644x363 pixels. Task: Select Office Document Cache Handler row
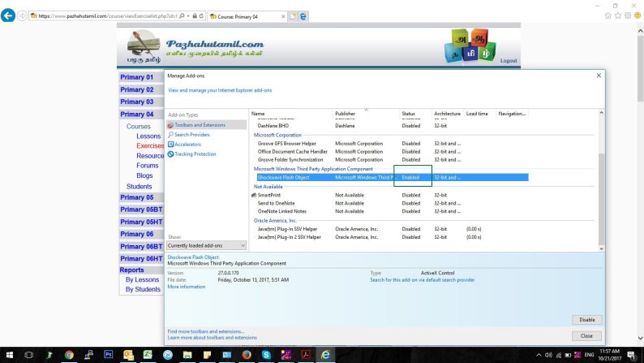tap(393, 152)
